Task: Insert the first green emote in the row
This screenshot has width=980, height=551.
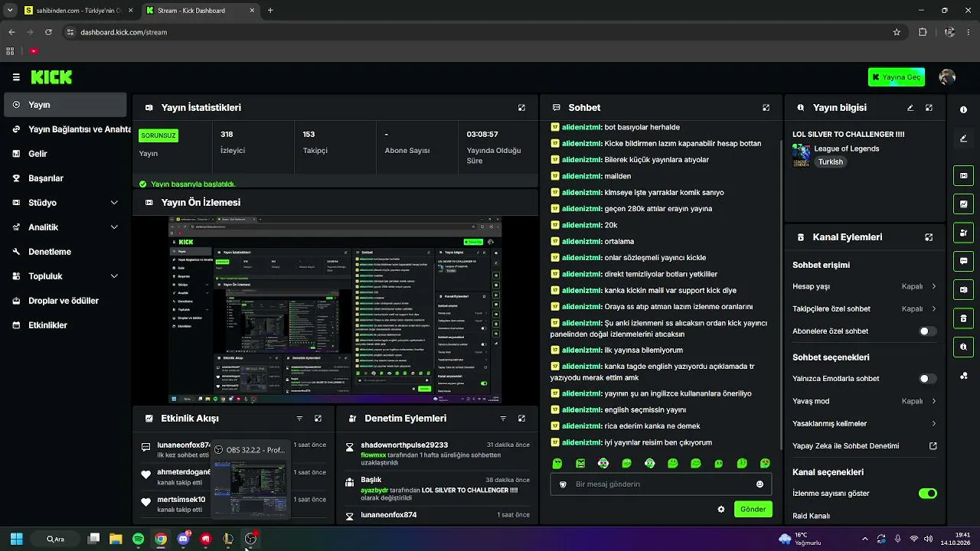Action: pos(557,463)
